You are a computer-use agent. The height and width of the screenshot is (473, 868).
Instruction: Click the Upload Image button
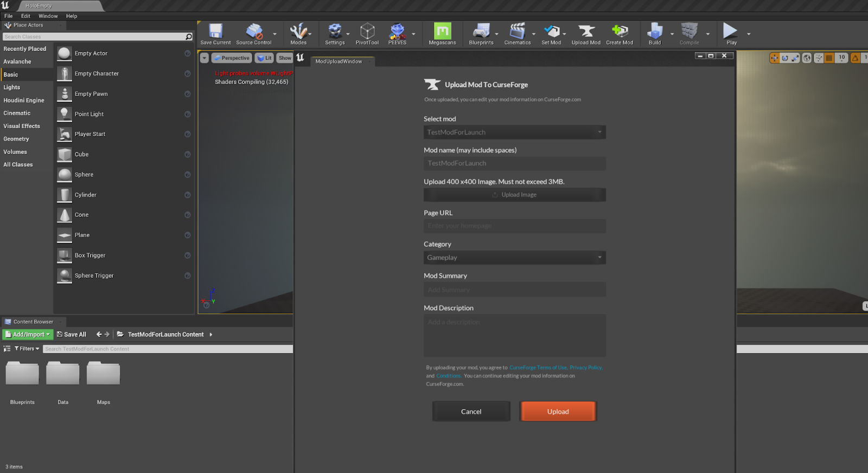pyautogui.click(x=514, y=195)
